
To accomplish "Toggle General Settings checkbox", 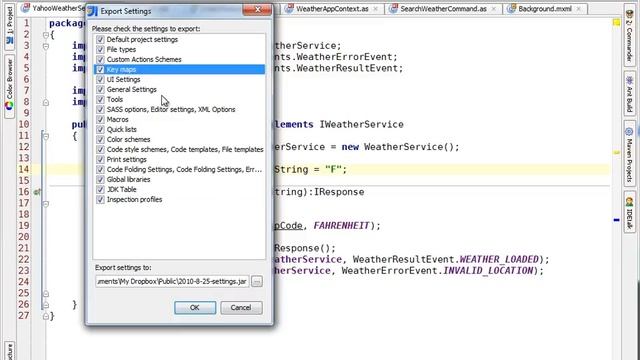I will pyautogui.click(x=100, y=89).
